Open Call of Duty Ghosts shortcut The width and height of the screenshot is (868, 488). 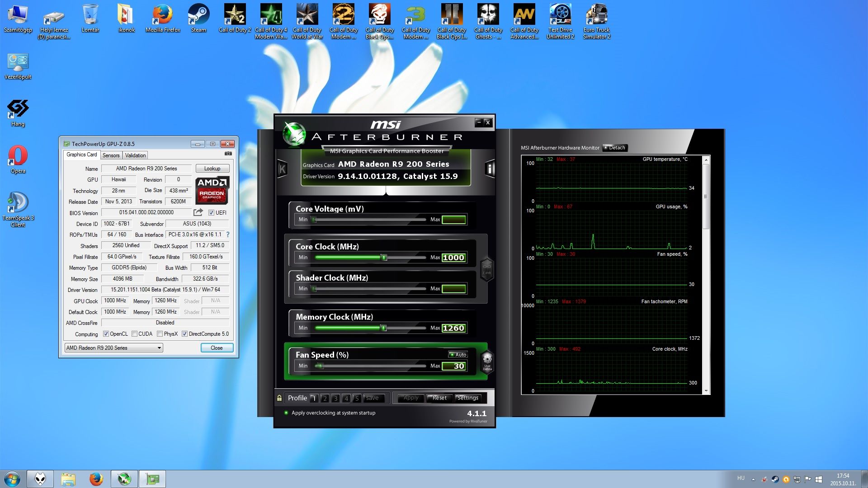coord(488,21)
